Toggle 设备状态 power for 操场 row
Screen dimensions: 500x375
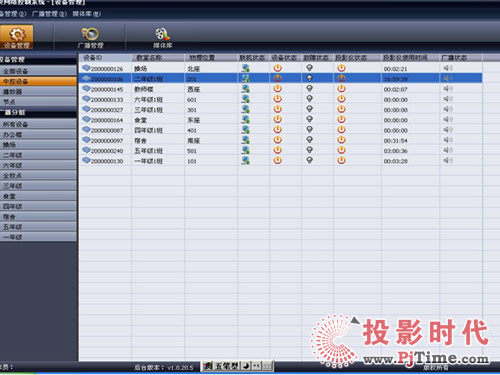[x=277, y=68]
